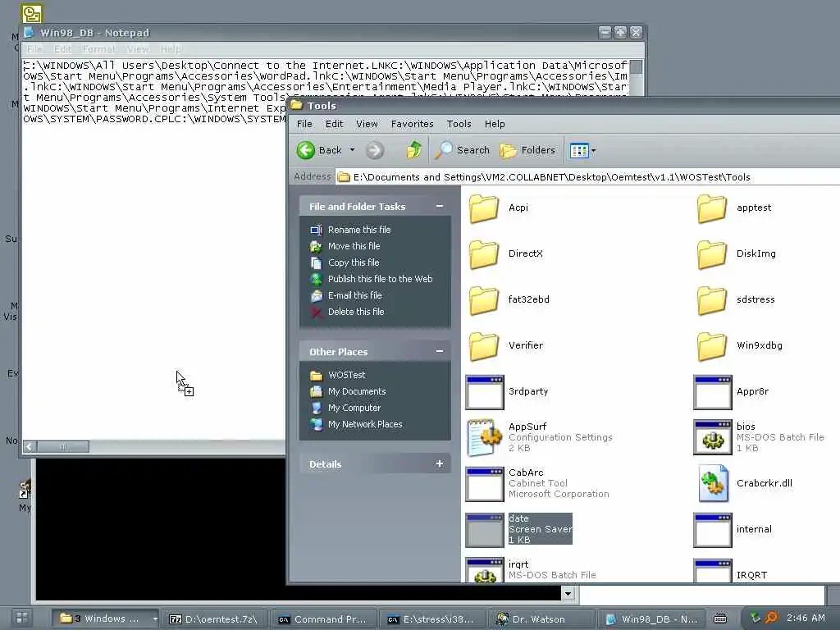The image size is (840, 630).
Task: Open the Help menu in Tools window
Action: tap(495, 124)
